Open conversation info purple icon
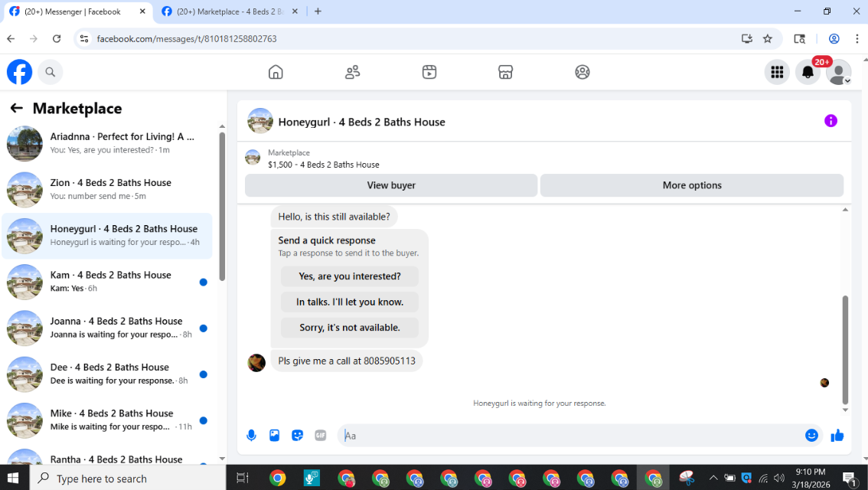 coord(830,121)
